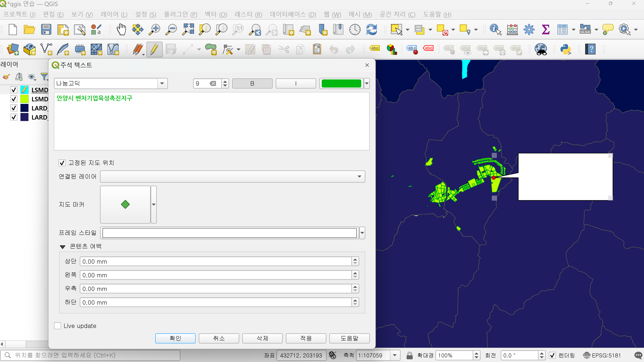Click the Zoom In magnifier icon

(x=155, y=30)
